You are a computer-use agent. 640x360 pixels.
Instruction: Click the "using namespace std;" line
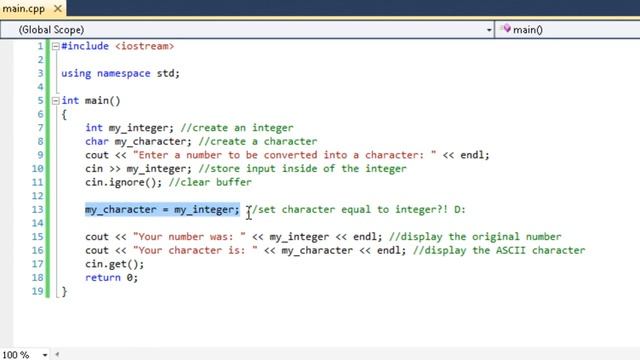(120, 73)
